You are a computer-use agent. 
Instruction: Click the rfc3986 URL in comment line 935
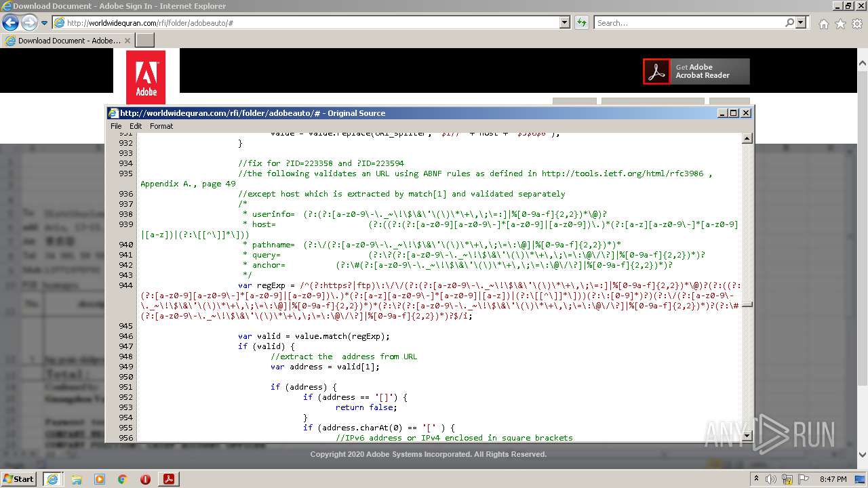click(x=623, y=174)
